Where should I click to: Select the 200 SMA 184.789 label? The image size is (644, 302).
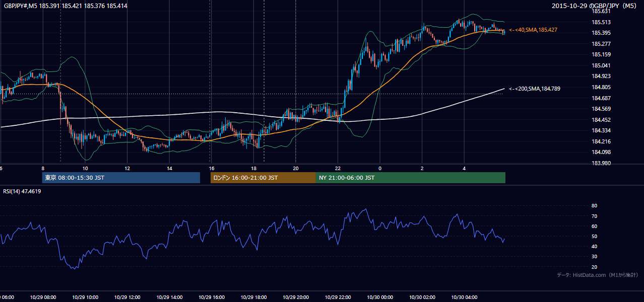(x=535, y=89)
